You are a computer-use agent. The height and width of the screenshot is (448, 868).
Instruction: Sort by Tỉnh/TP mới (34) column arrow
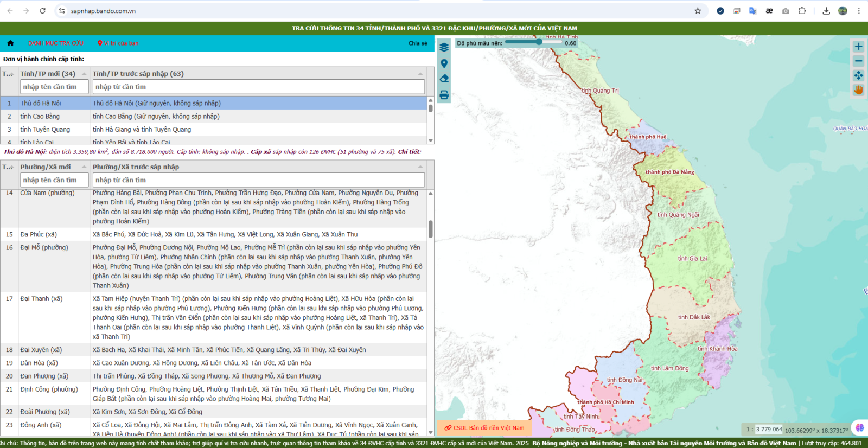tap(84, 74)
